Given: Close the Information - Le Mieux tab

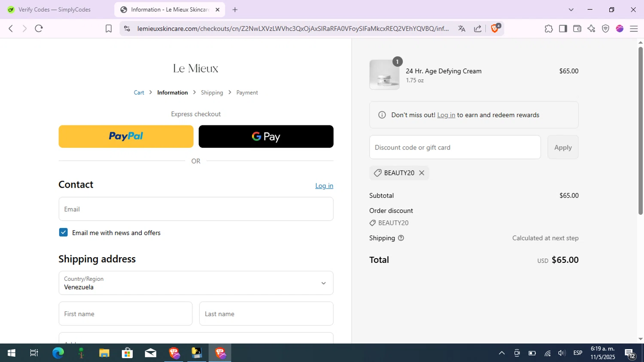Looking at the screenshot, I should [x=217, y=9].
